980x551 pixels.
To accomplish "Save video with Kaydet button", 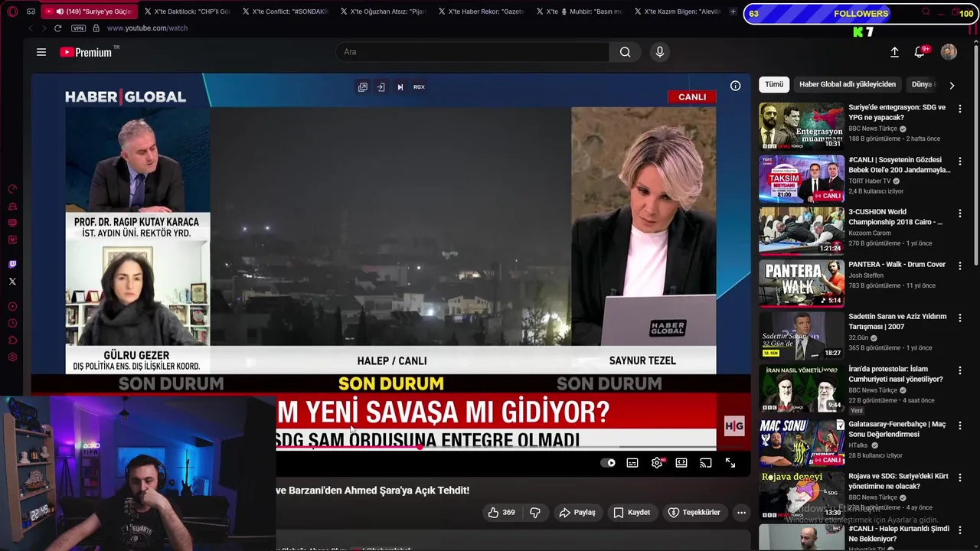I will click(x=632, y=513).
